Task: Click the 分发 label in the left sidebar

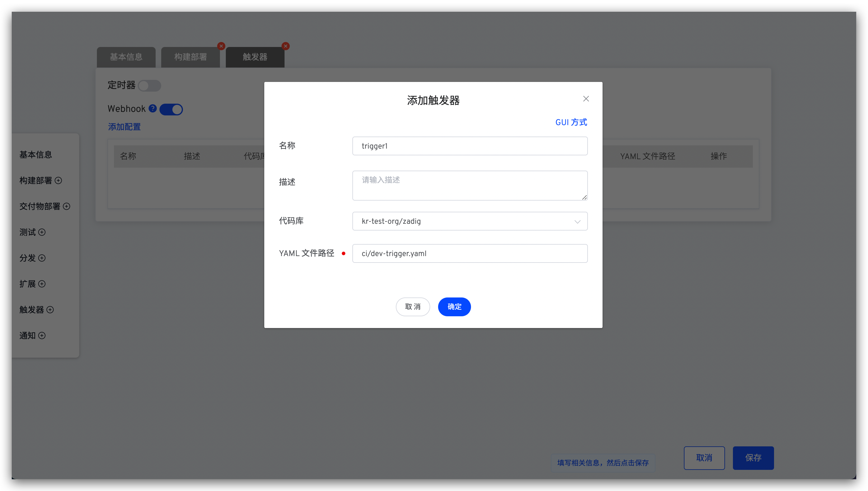Action: 28,258
